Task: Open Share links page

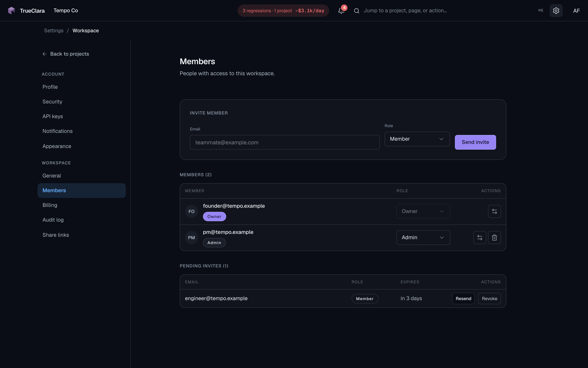Action: pos(82,235)
